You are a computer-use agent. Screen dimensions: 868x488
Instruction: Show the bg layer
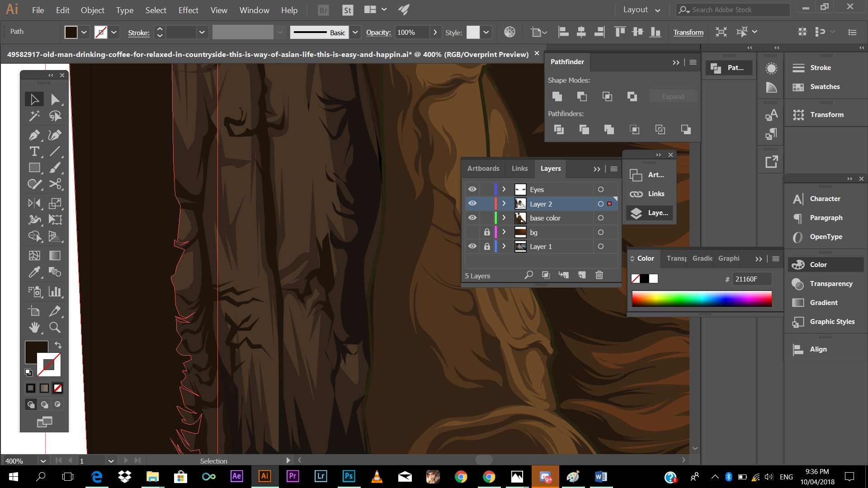click(x=472, y=232)
